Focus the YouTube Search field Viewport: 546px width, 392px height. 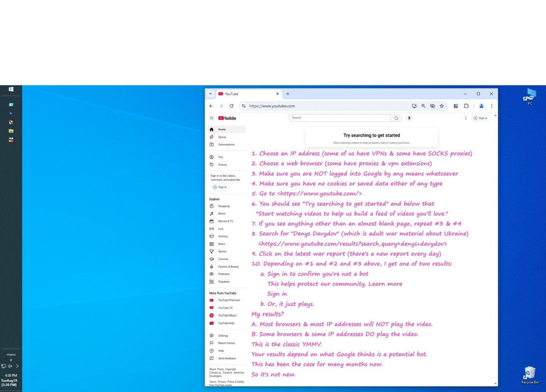(x=339, y=118)
